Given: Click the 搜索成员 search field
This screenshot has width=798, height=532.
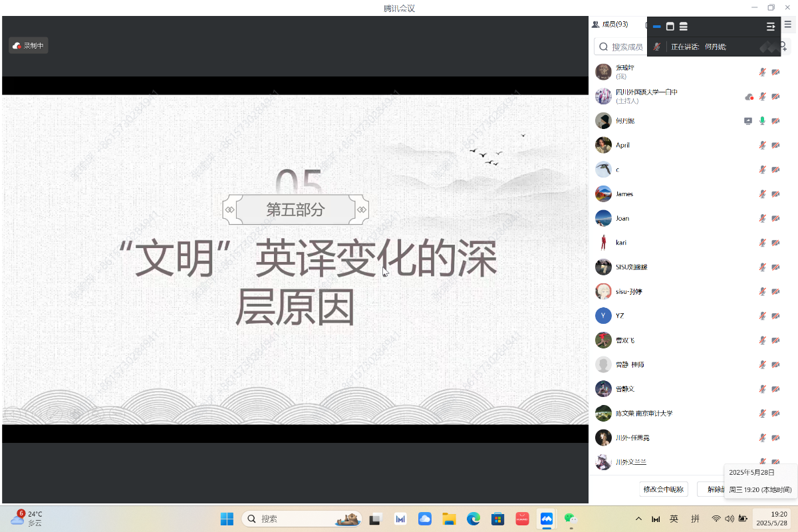Looking at the screenshot, I should (626, 47).
